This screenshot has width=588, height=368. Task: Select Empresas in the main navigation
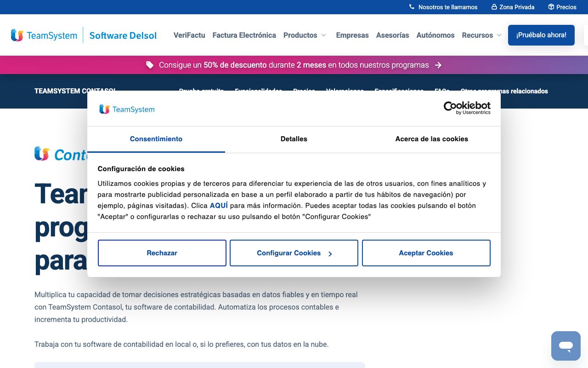pyautogui.click(x=352, y=35)
